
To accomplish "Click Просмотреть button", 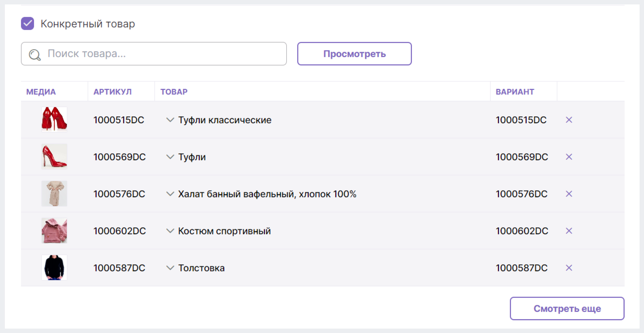I will pyautogui.click(x=354, y=54).
